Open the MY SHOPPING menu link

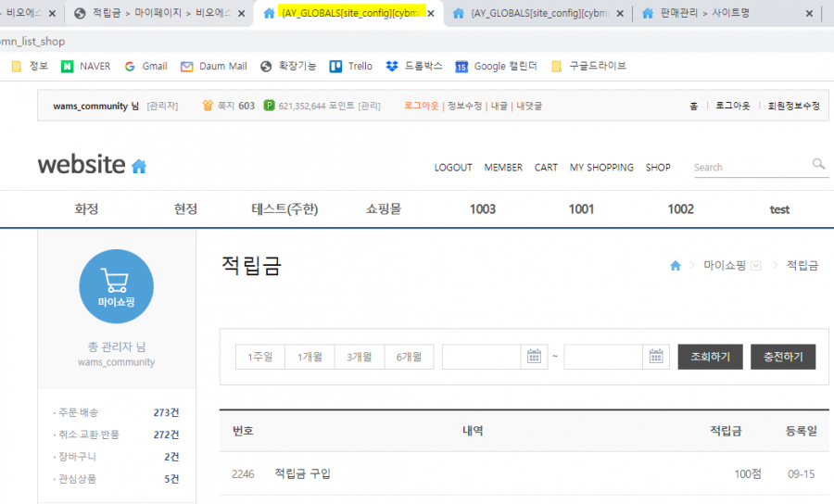601,168
